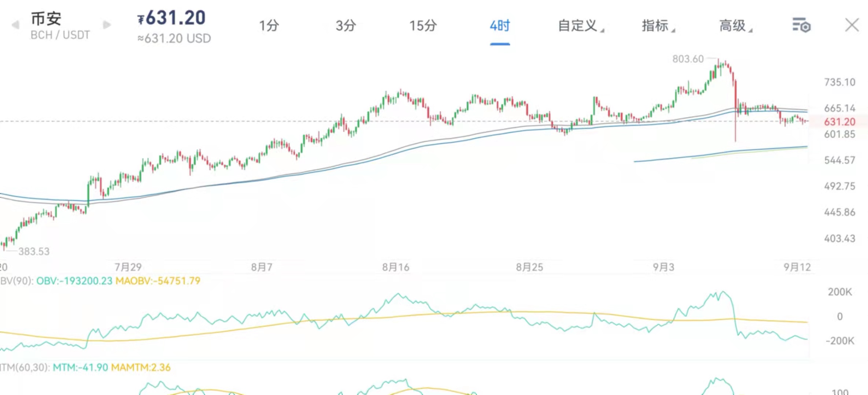Click the 8月16 date label
Screen dimensions: 868x395
[x=396, y=267]
